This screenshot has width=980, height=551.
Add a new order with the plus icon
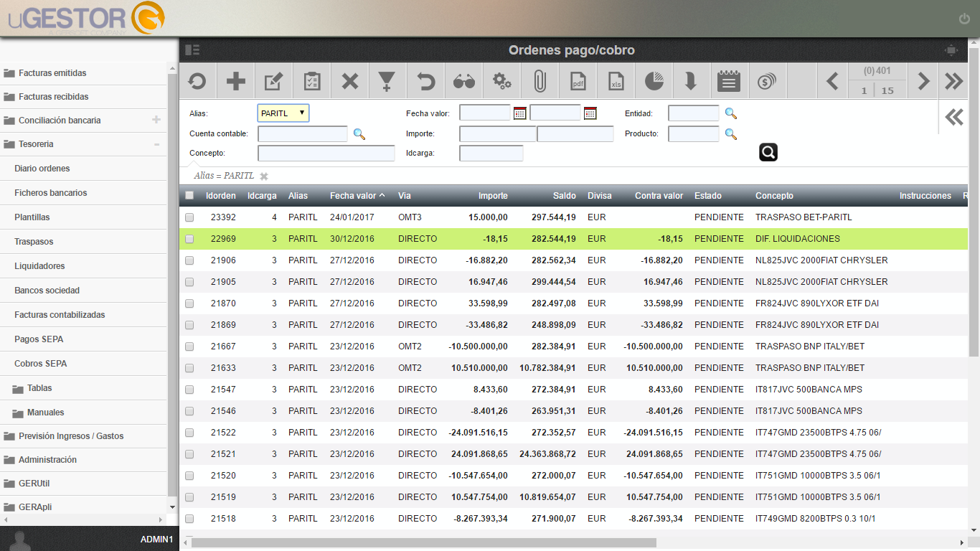235,81
